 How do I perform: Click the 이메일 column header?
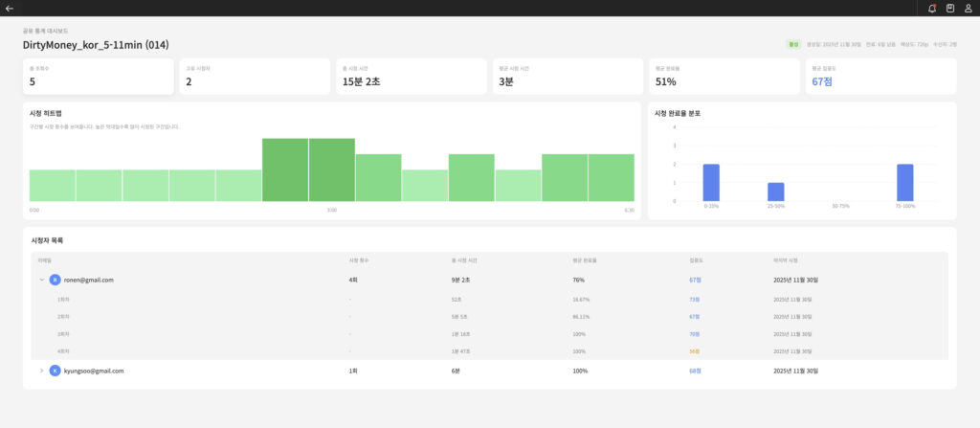[43, 259]
